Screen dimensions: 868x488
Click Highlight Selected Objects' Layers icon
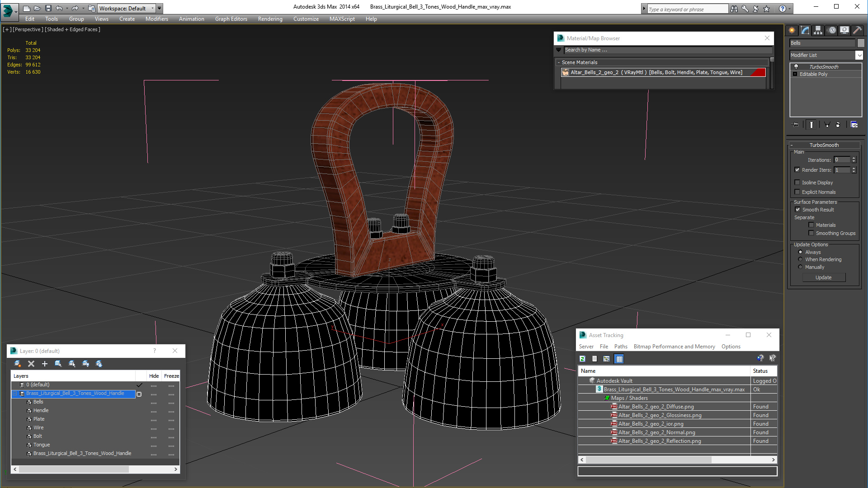click(72, 364)
